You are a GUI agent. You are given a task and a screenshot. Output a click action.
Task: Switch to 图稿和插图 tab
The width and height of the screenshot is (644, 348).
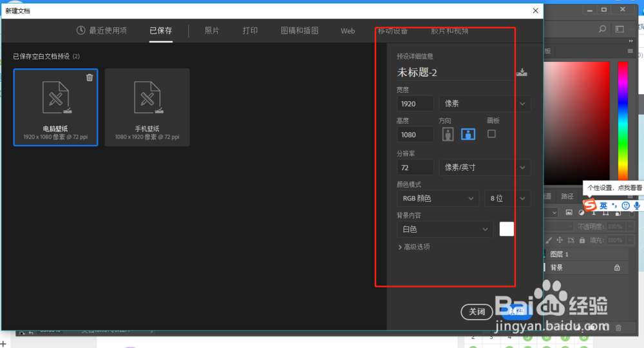click(x=299, y=30)
